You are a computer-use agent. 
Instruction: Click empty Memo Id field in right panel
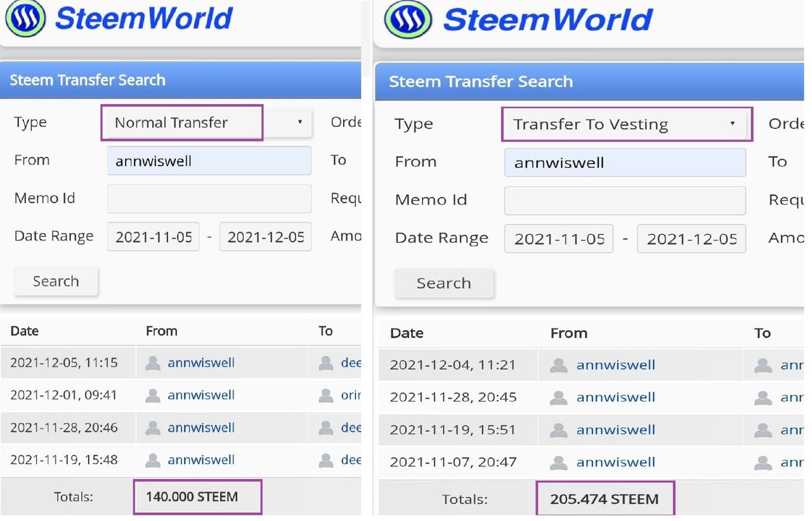tap(625, 201)
